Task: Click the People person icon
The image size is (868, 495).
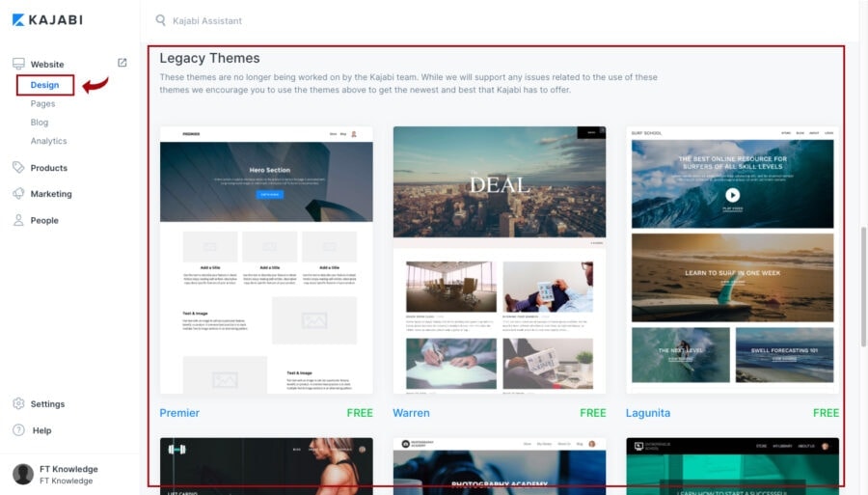Action: point(18,220)
